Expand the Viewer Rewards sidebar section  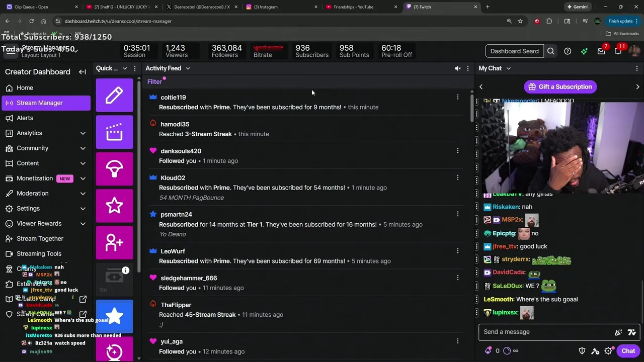pyautogui.click(x=83, y=224)
